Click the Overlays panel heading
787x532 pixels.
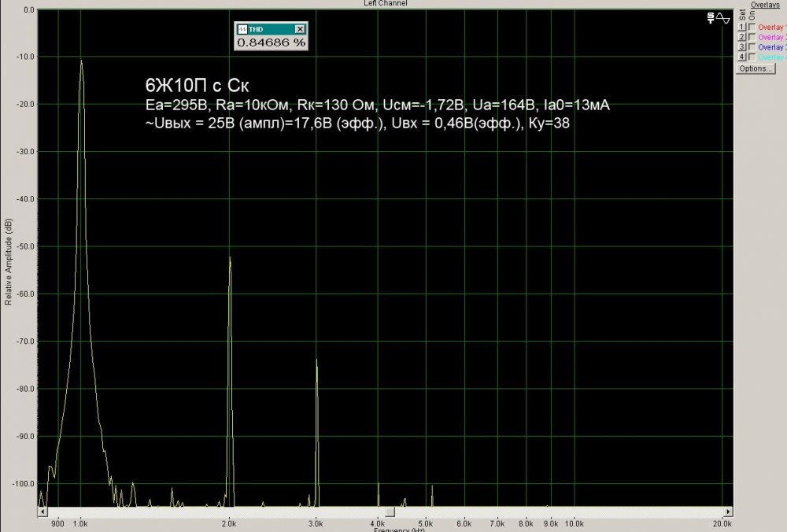coord(765,5)
